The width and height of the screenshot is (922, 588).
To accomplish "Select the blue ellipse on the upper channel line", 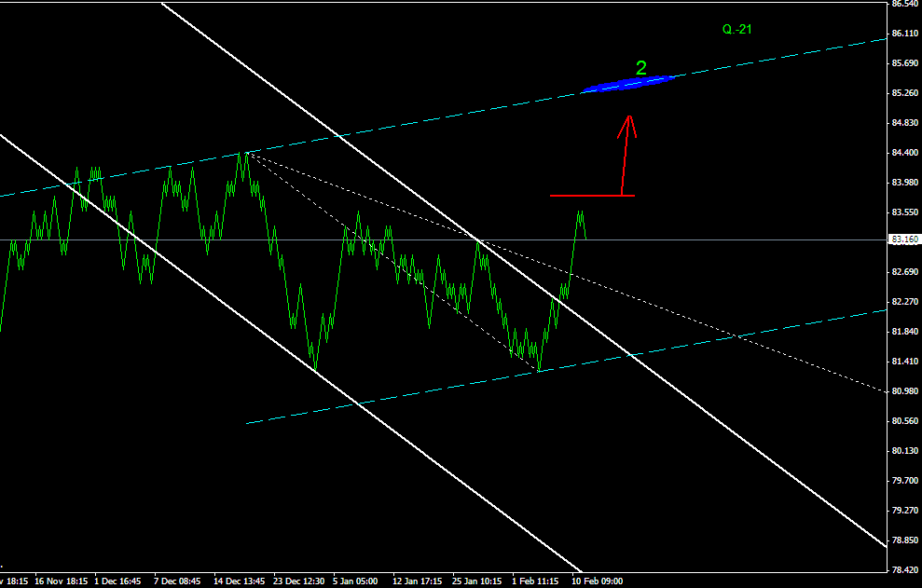I will [626, 85].
